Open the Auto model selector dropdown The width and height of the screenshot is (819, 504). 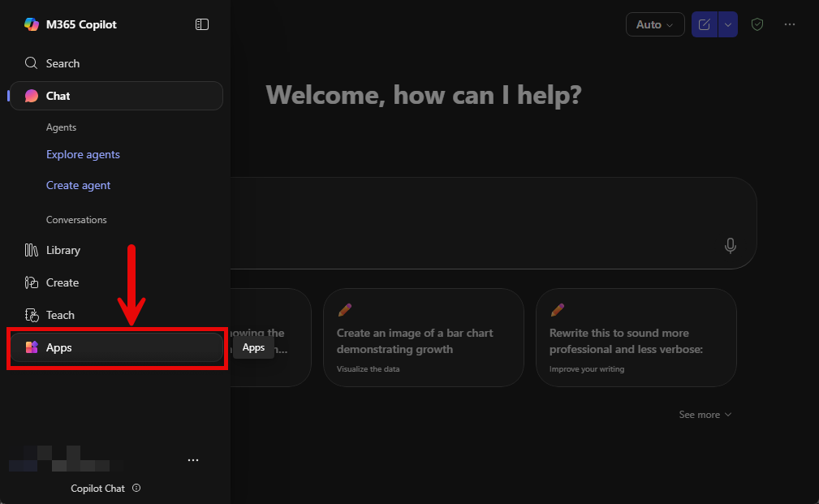(x=654, y=24)
